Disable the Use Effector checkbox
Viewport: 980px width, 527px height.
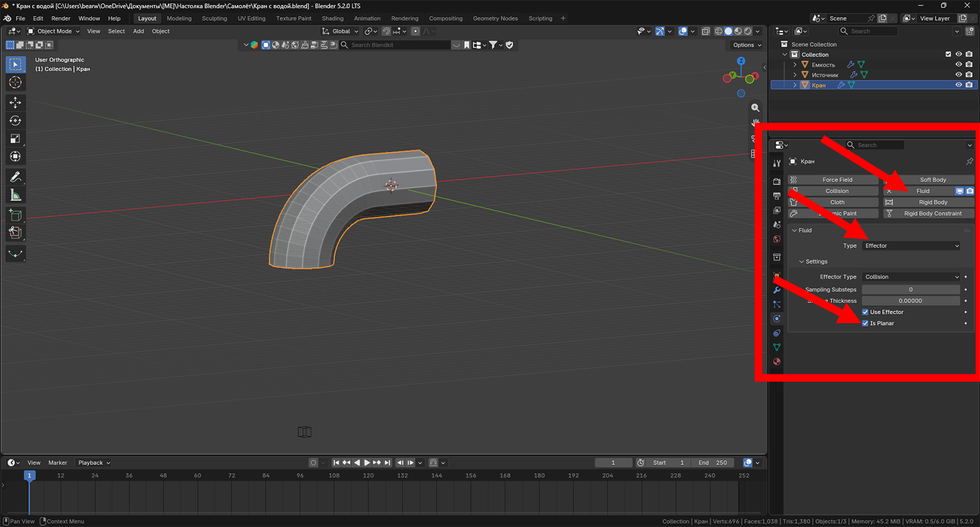(865, 312)
